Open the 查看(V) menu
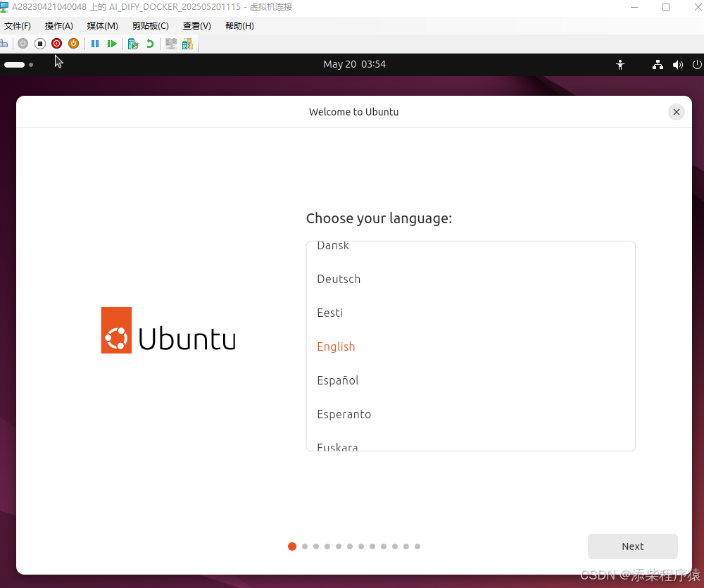Viewport: 704px width, 588px height. (x=196, y=26)
